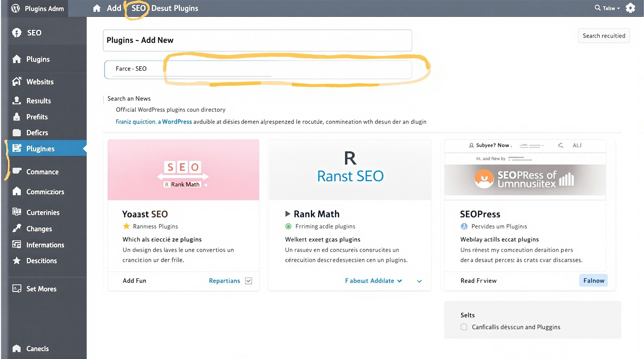Screen dimensions: 644x359
Task: Click the blue user badge under SEOPress
Action: click(x=464, y=226)
